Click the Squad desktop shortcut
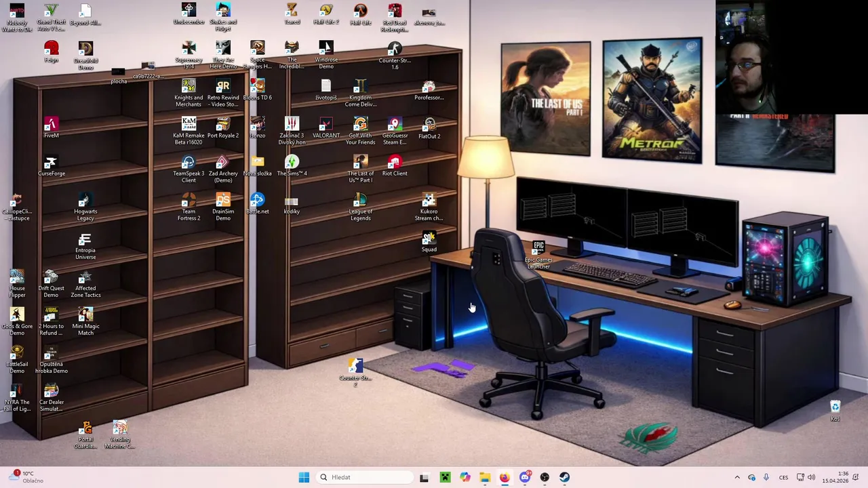 (x=429, y=242)
